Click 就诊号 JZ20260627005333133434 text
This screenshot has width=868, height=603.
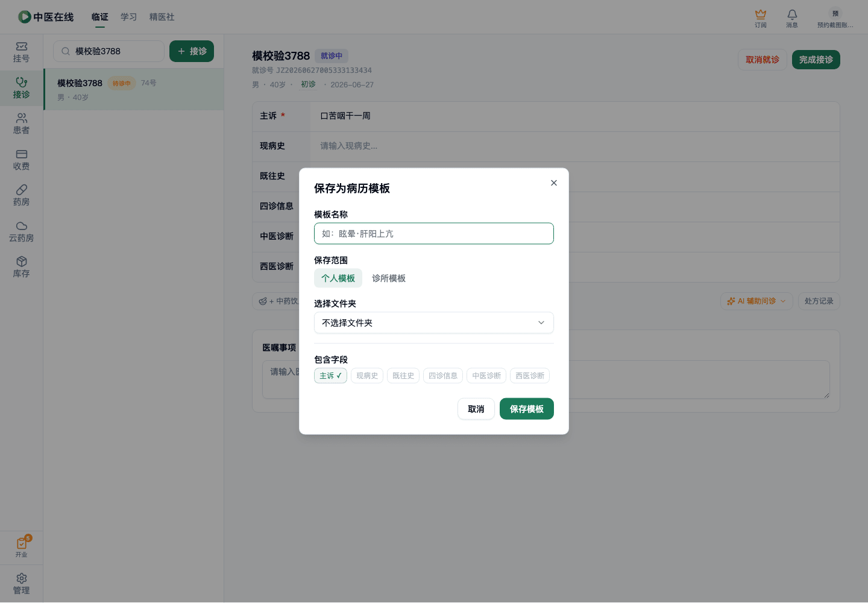312,70
